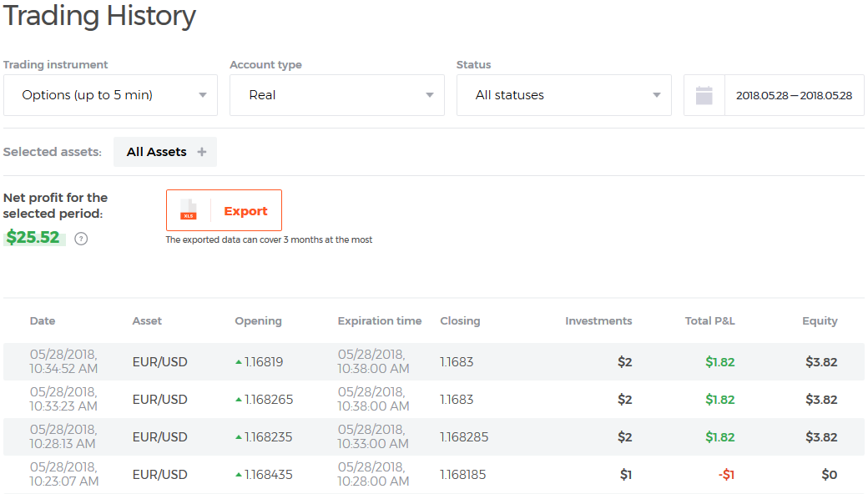Click the plus icon next to All Assets
Image resolution: width=868 pixels, height=494 pixels.
point(202,152)
